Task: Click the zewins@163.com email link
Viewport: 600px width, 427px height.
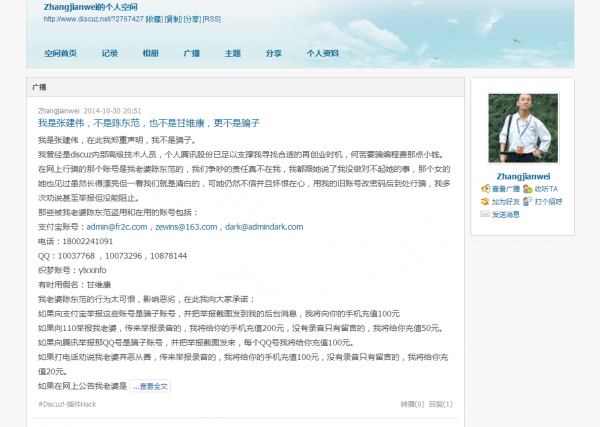Action: coord(186,227)
